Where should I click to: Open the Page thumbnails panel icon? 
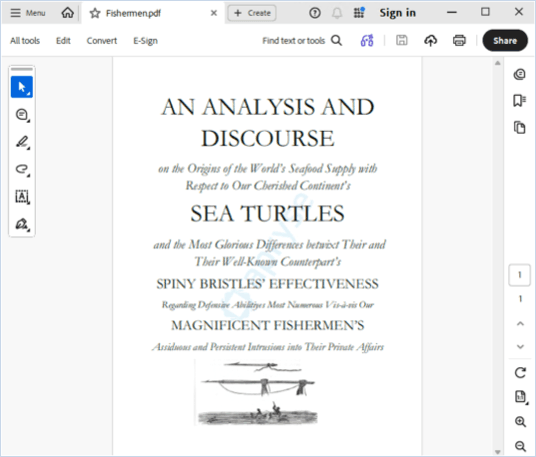(x=520, y=127)
